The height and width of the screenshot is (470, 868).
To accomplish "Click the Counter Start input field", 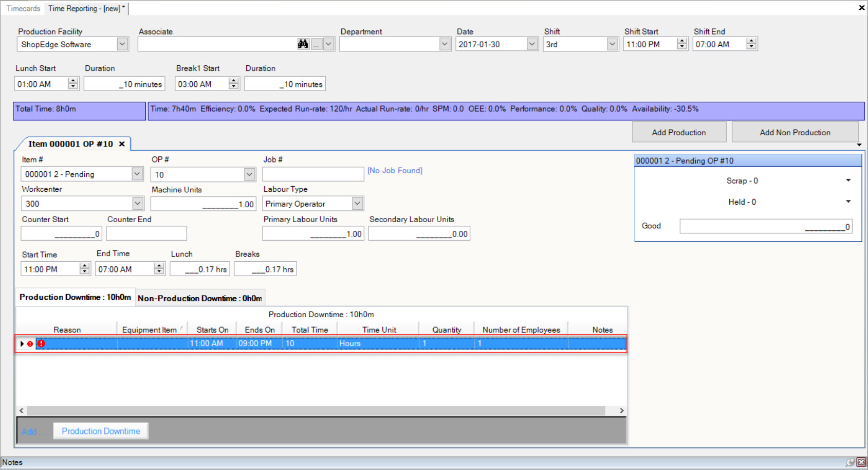I will tap(61, 233).
